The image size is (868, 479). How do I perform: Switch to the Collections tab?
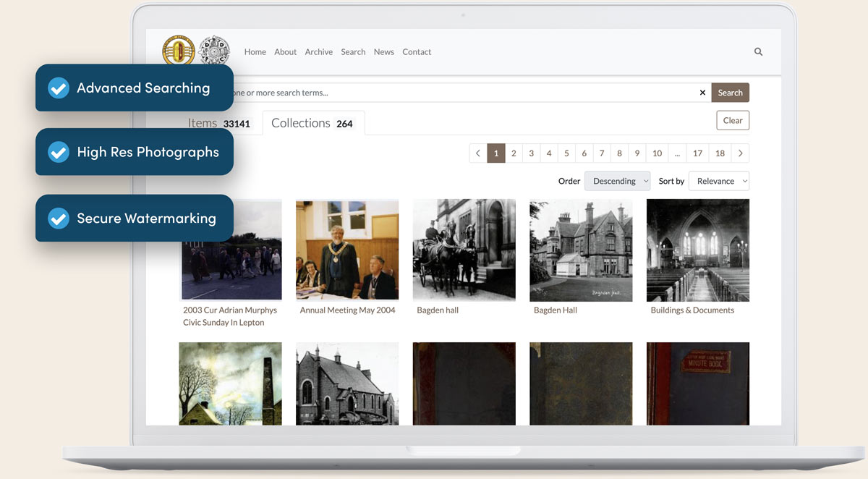click(312, 123)
